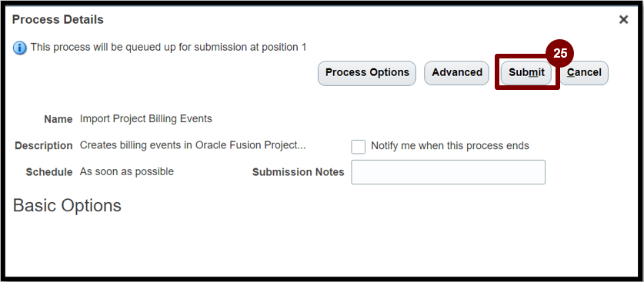Image resolution: width=644 pixels, height=282 pixels.
Task: Click the truncated Description text
Action: pyautogui.click(x=192, y=145)
